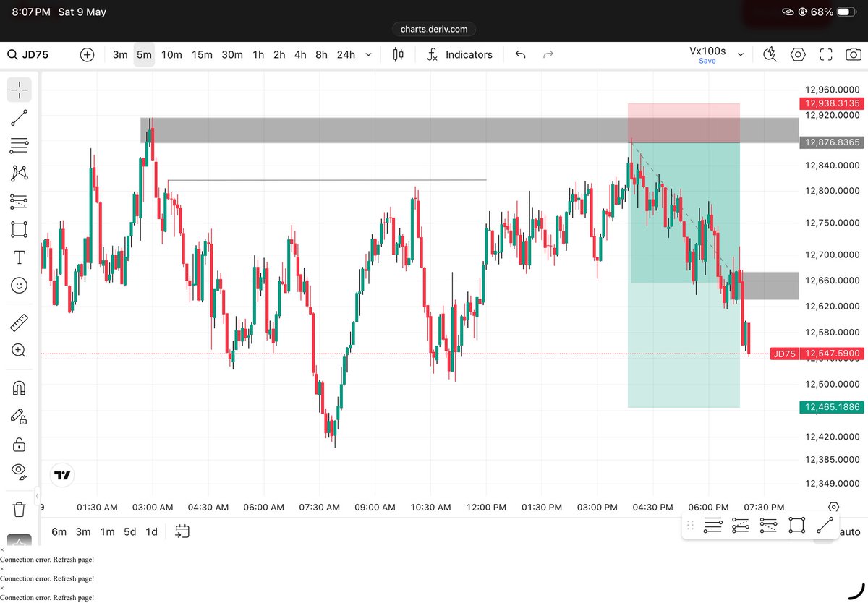Image resolution: width=868 pixels, height=603 pixels.
Task: Open the Vx100s layout Save menu
Action: click(707, 55)
